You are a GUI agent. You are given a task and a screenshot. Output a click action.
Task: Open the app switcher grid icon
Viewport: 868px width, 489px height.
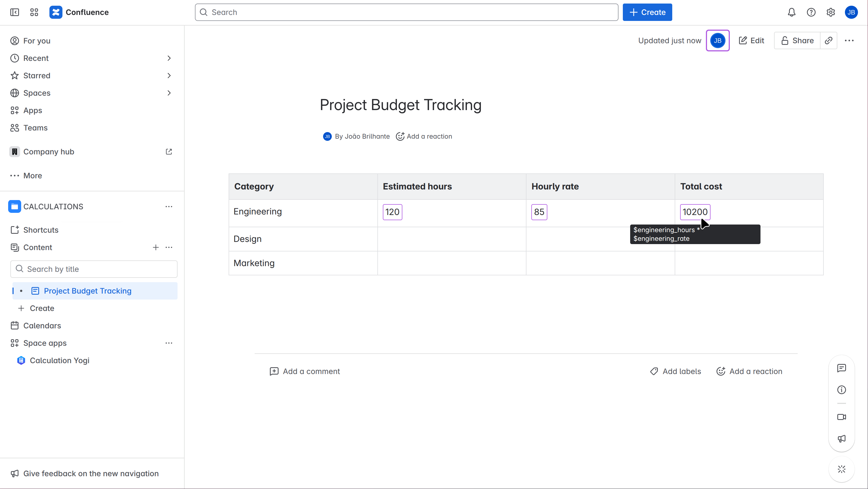coord(34,13)
